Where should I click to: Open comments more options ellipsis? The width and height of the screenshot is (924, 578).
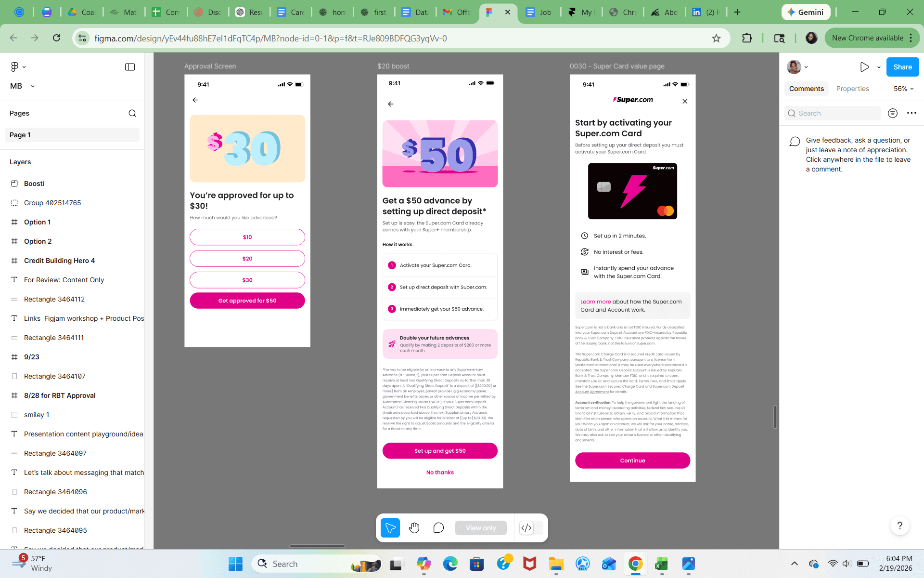911,113
